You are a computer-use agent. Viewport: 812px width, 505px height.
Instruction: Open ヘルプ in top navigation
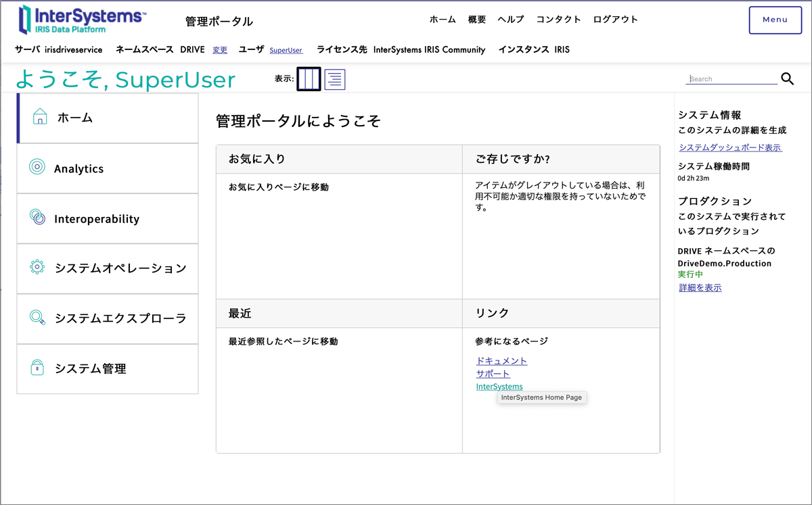coord(511,20)
